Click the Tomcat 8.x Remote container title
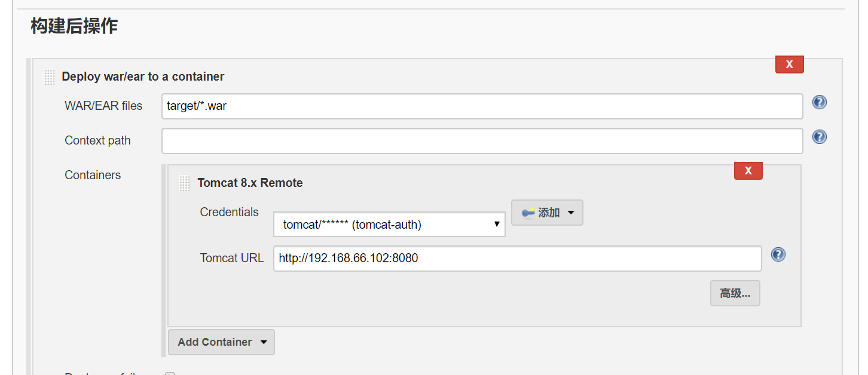This screenshot has height=375, width=868. 250,183
